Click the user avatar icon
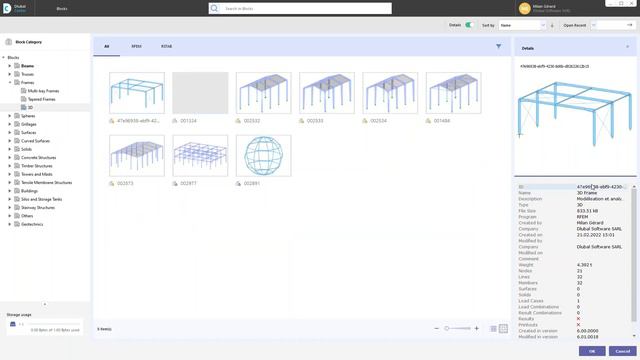This screenshot has height=360, width=640. 524,8
